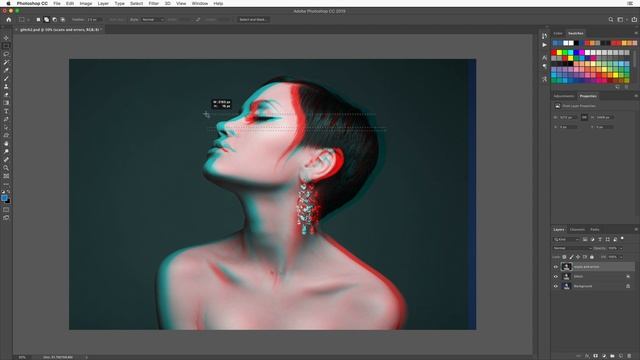Open the Properties panel menu

[x=636, y=96]
